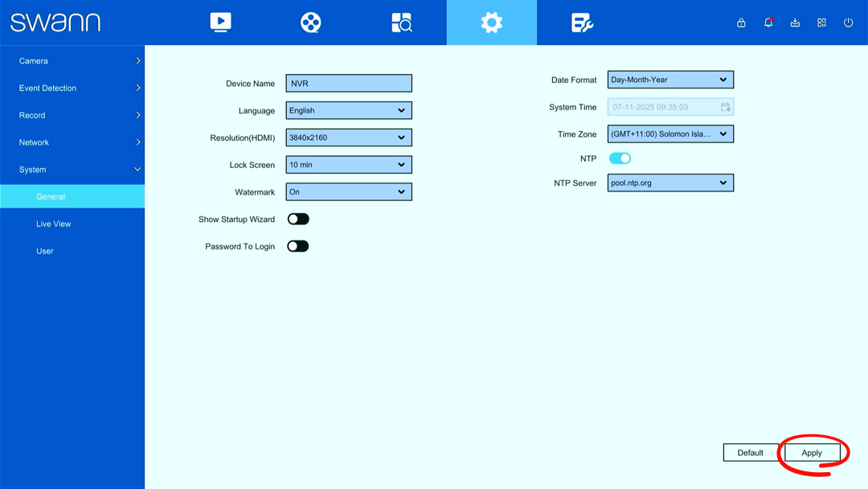This screenshot has width=868, height=489.
Task: Click the power shutdown icon
Action: pyautogui.click(x=848, y=23)
